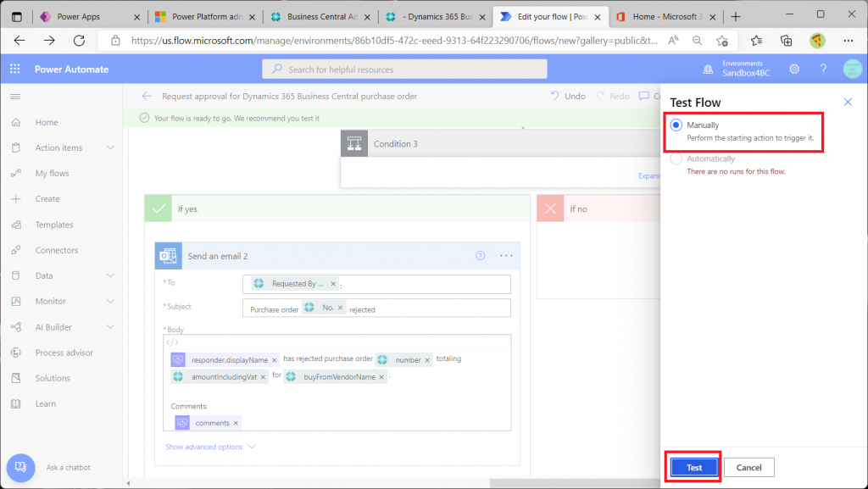868x489 pixels.
Task: Select the Automatically test option
Action: click(676, 159)
